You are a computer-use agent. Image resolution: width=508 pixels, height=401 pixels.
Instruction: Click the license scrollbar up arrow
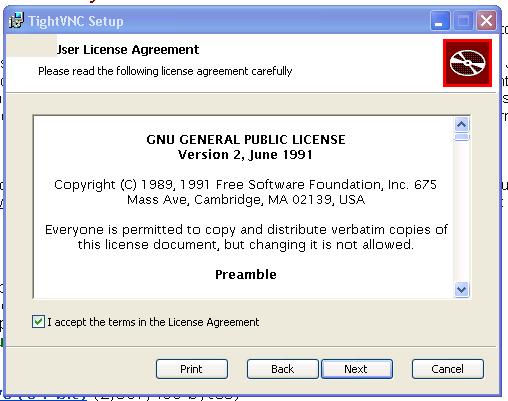point(462,125)
